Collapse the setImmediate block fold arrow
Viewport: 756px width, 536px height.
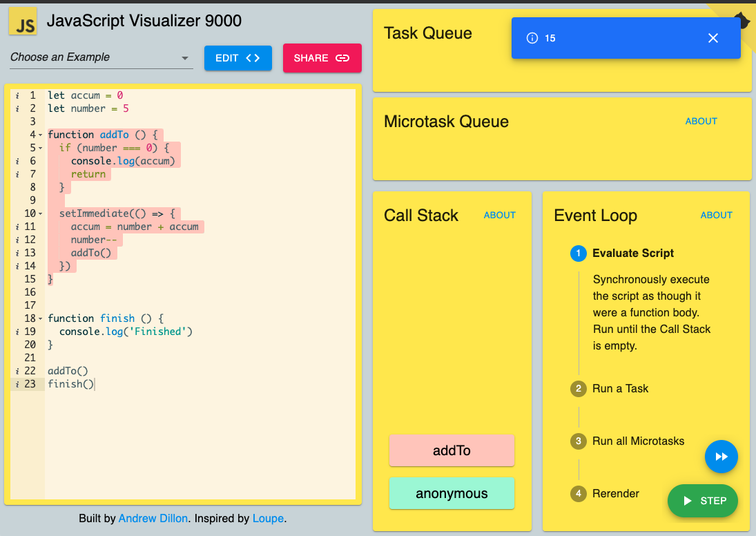pyautogui.click(x=41, y=213)
